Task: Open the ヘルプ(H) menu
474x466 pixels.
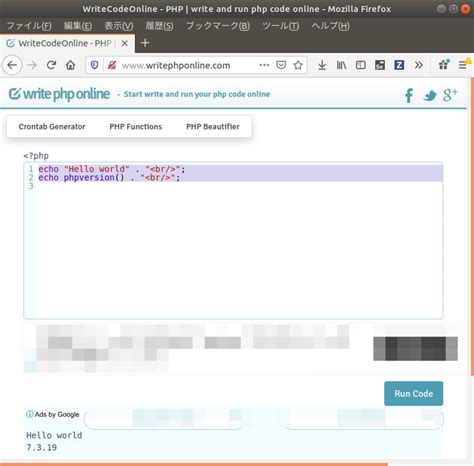Action: (330, 26)
